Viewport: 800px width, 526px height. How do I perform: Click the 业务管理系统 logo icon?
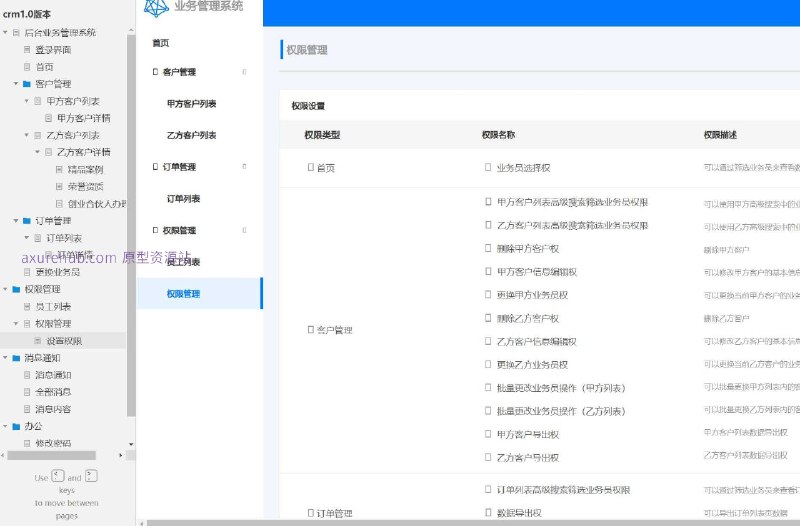(156, 7)
